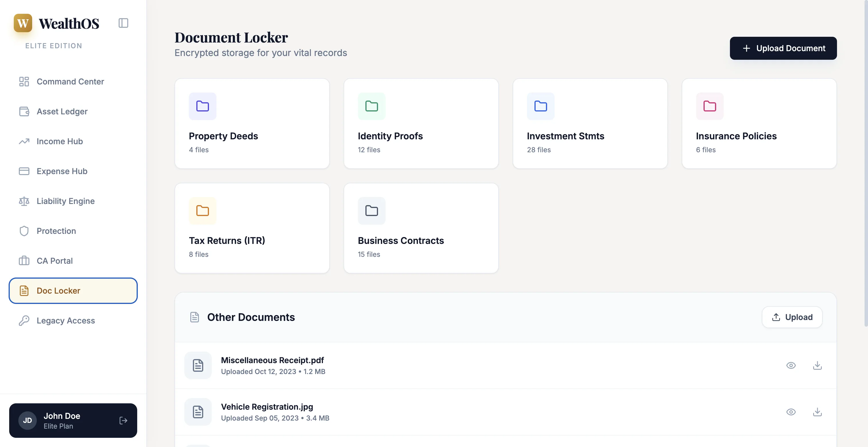Preview Vehicle Registration.jpg with eye icon
This screenshot has width=868, height=447.
(x=791, y=412)
